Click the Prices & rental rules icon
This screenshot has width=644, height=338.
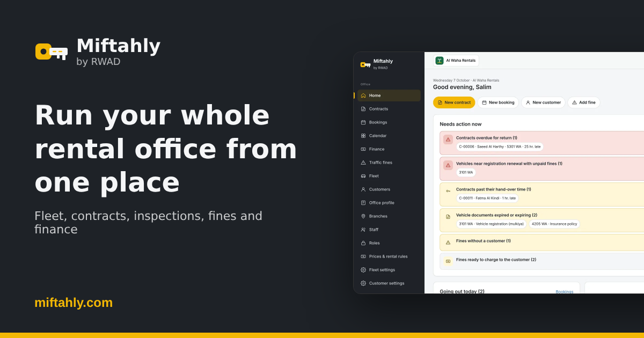click(363, 256)
